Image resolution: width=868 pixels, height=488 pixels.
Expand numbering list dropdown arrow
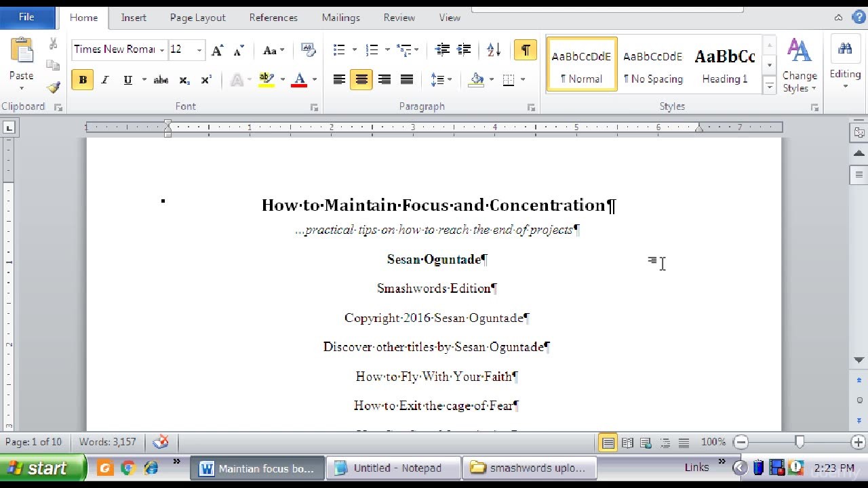tap(387, 49)
